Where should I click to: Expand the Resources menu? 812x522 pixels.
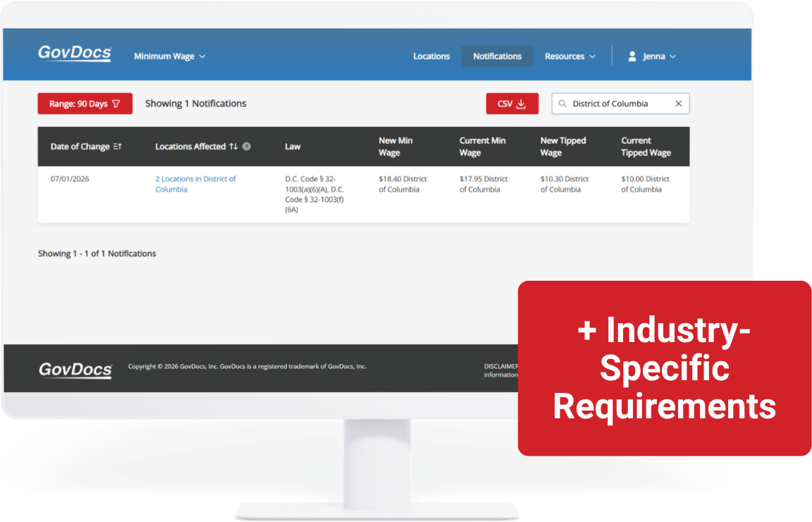570,56
